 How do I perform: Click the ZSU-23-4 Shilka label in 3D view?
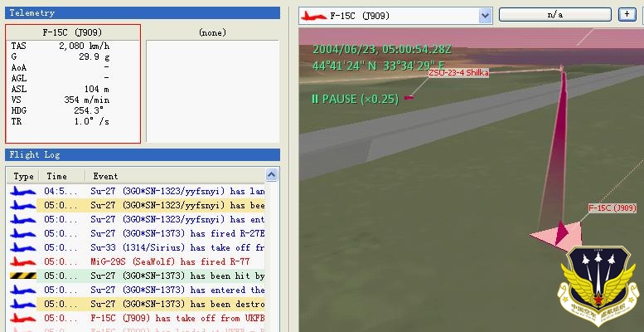[x=458, y=73]
